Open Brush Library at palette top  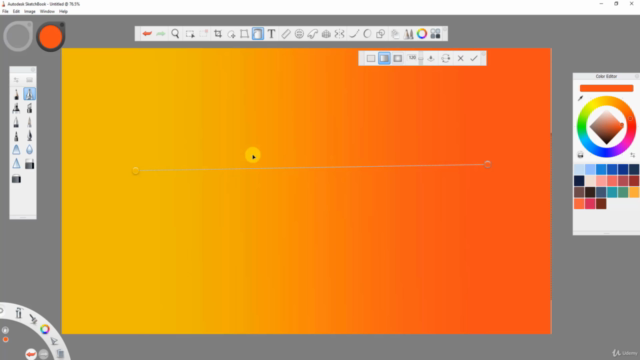coord(29,80)
